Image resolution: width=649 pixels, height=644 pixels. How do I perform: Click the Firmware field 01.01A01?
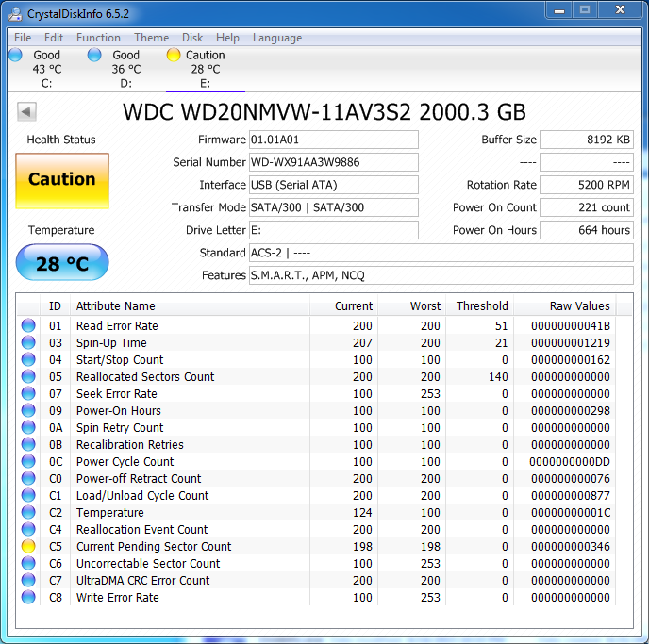click(334, 140)
